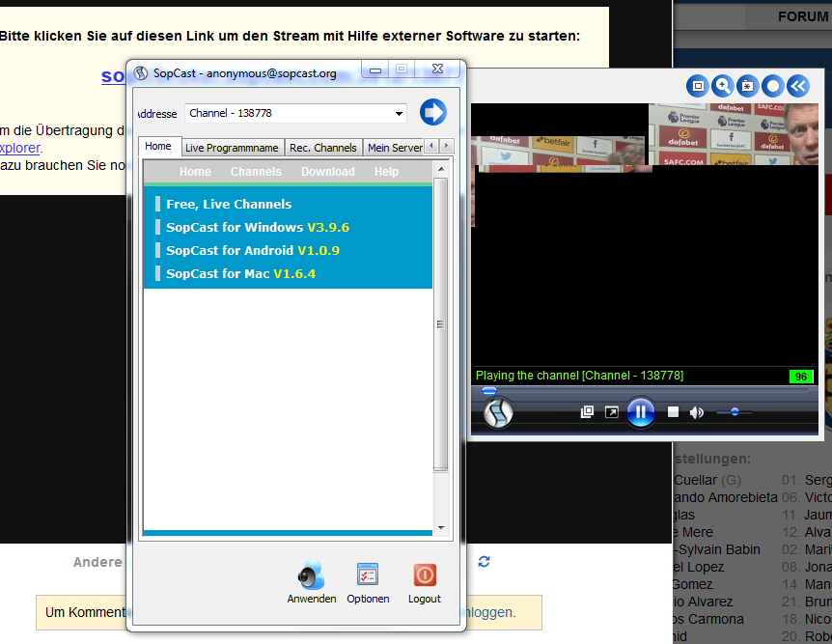Screen dimensions: 832x644
Task: Pause playback with the blue pause button
Action: (x=641, y=412)
